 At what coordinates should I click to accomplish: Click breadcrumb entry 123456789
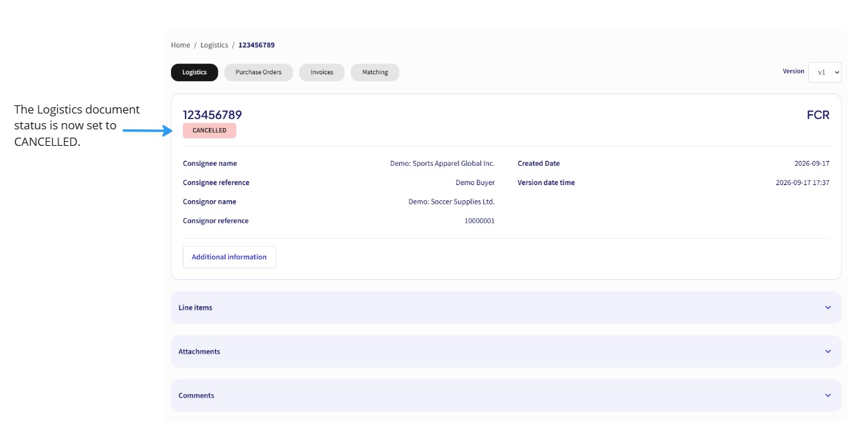click(x=256, y=45)
